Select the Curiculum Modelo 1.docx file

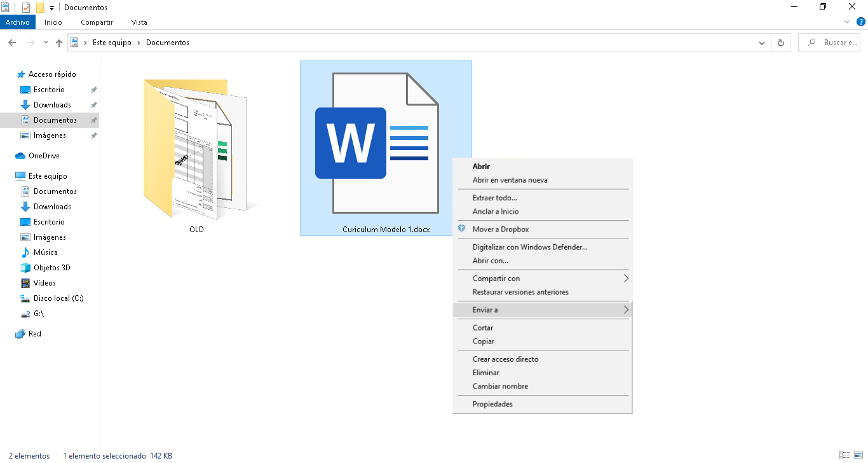386,148
